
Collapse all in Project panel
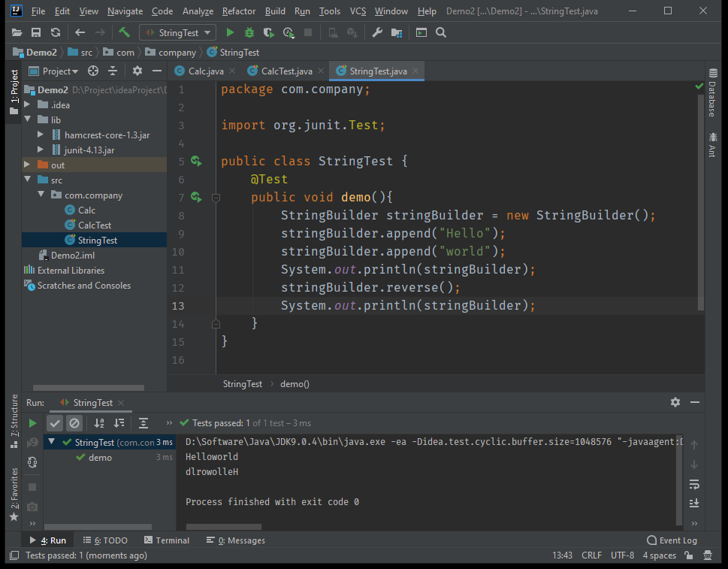(x=113, y=71)
